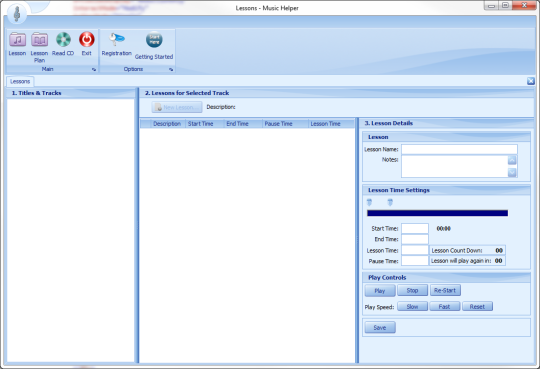Expand the Main group dialog launcher

(x=94, y=70)
